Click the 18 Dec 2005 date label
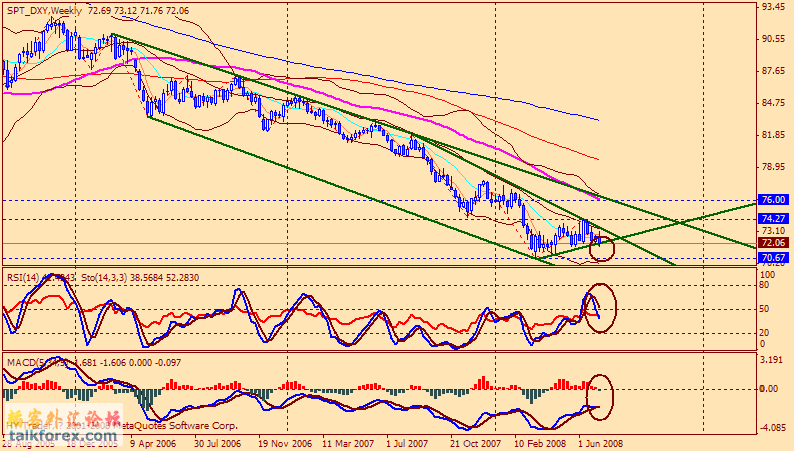 (92, 444)
